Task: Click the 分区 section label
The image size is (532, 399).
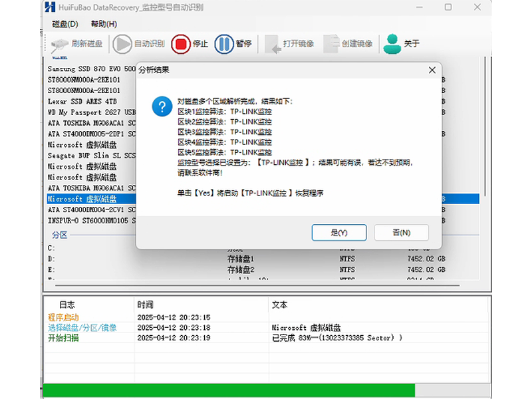Action: tap(59, 235)
